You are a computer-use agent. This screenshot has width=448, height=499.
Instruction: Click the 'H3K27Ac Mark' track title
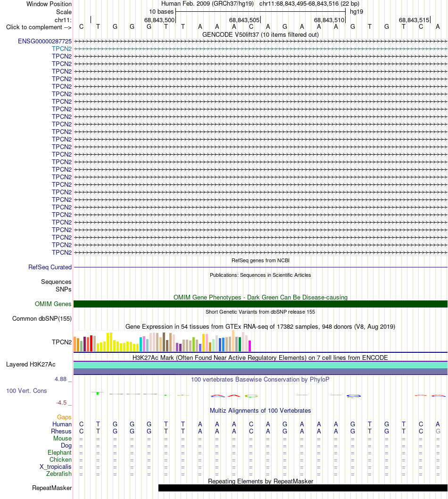260,358
